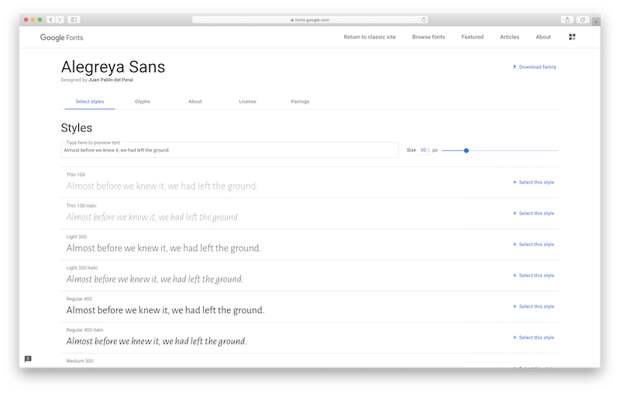Click the Thin 100 italic sample sentence
The image size is (620, 393).
click(x=152, y=217)
